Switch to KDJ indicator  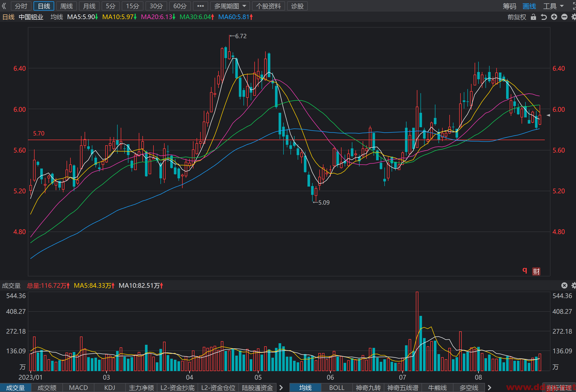pyautogui.click(x=110, y=388)
